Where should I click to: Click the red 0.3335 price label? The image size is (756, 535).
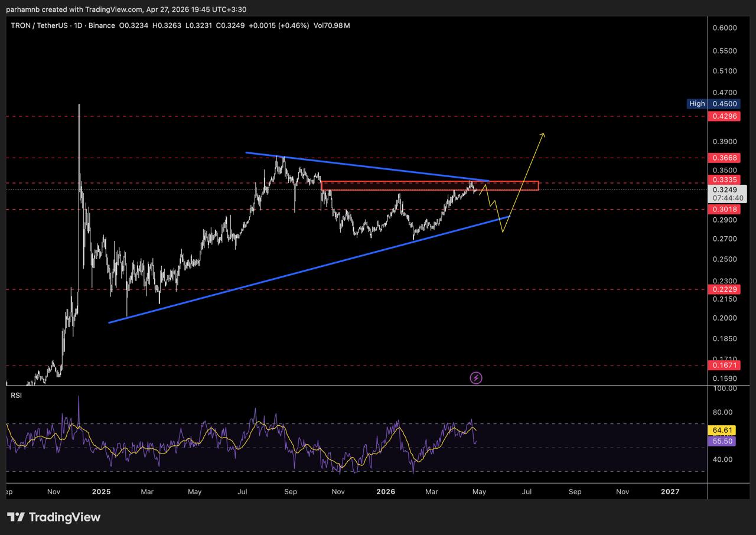pyautogui.click(x=724, y=180)
